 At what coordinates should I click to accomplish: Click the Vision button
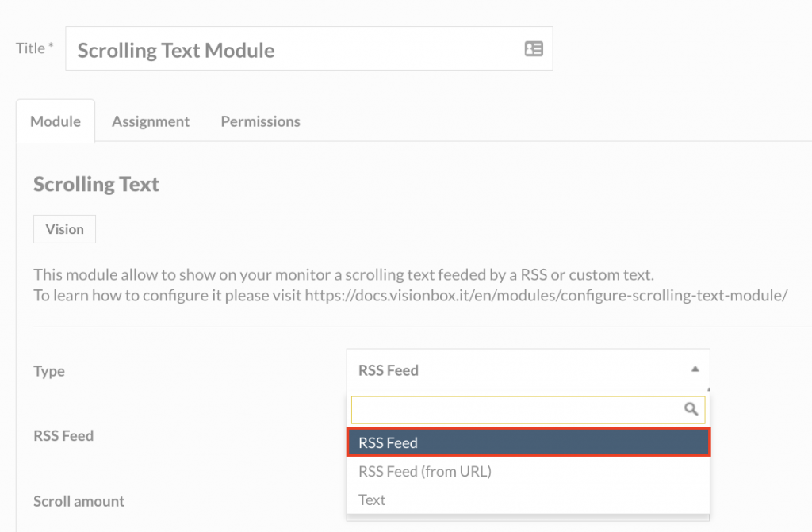click(65, 229)
